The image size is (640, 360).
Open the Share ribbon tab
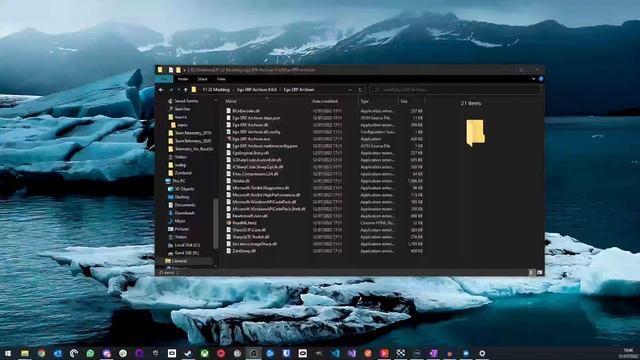click(202, 79)
